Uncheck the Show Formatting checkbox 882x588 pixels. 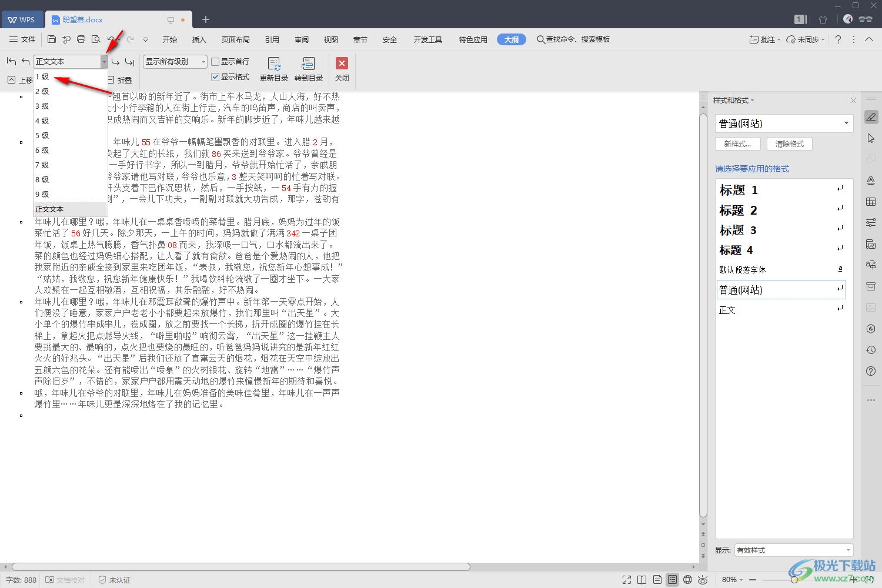click(215, 77)
